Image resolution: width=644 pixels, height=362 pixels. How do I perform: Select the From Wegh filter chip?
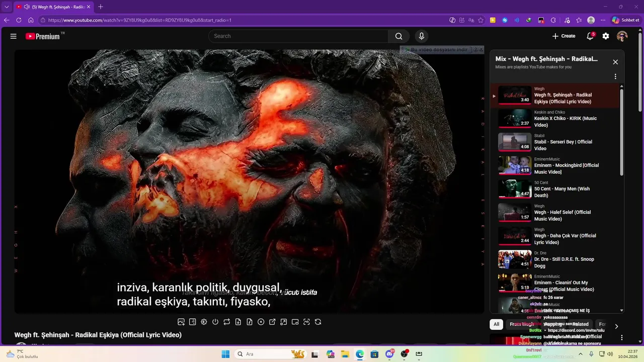point(521,324)
